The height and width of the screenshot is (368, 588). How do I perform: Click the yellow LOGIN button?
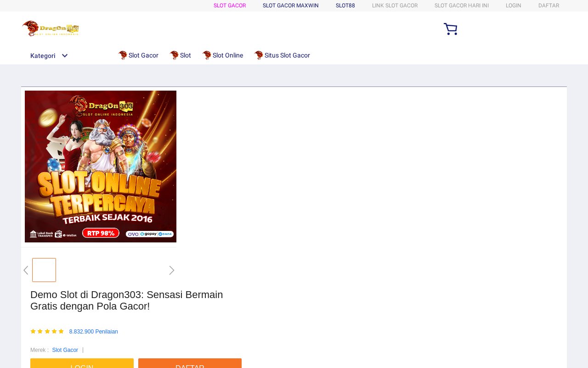pos(82,363)
